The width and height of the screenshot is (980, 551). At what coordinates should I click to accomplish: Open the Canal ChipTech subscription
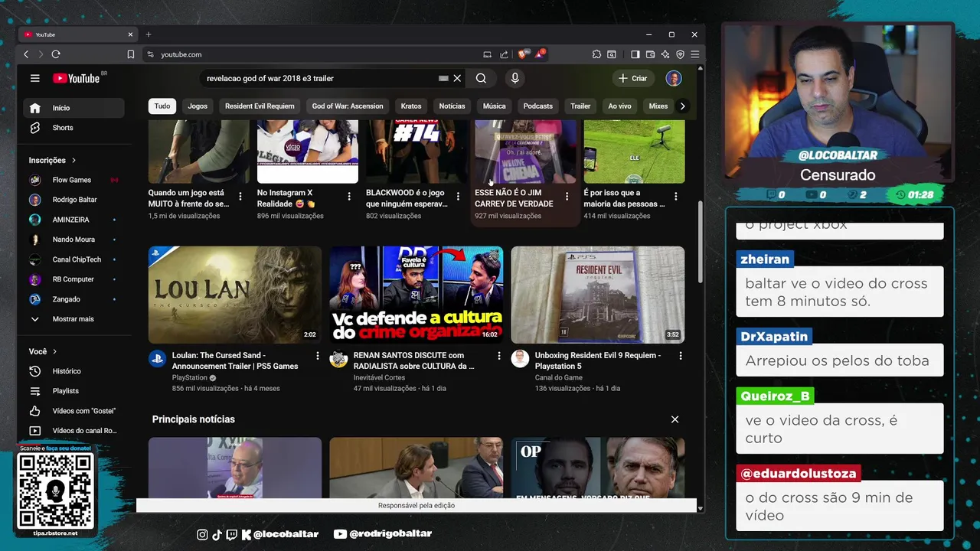pos(73,259)
